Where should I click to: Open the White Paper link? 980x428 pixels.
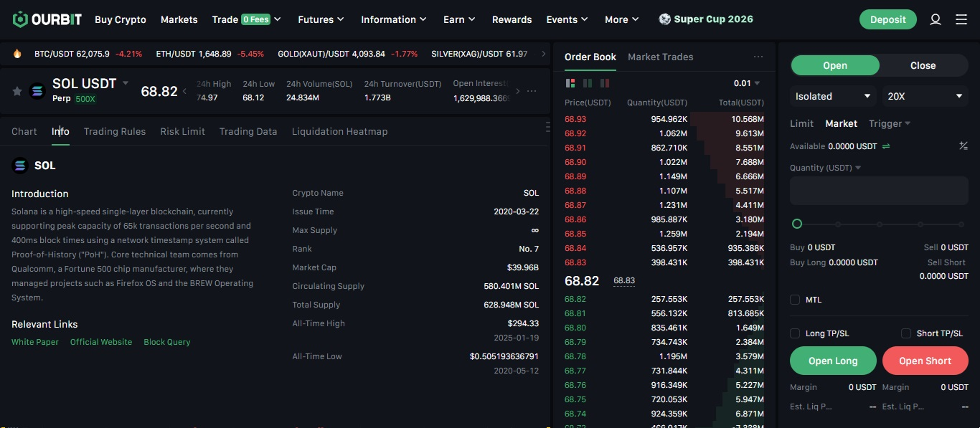(x=35, y=342)
